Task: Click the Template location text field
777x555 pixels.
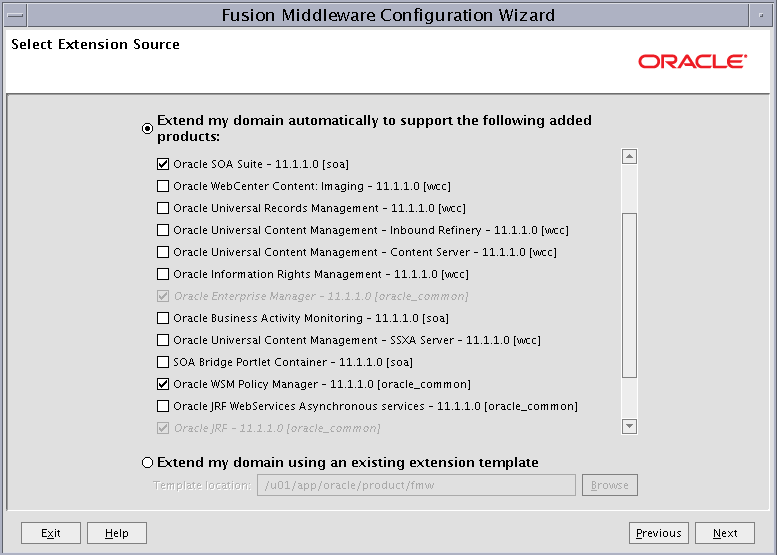Action: click(416, 485)
